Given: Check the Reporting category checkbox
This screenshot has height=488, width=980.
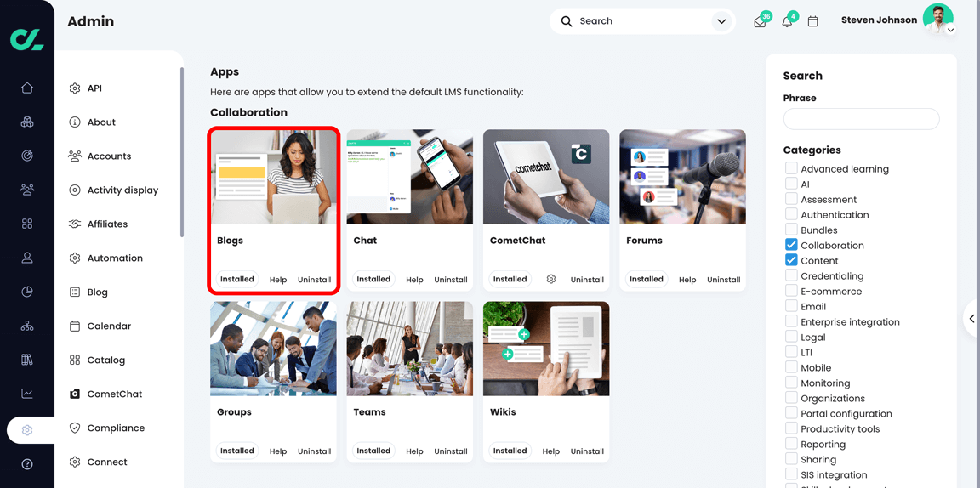Looking at the screenshot, I should point(791,445).
